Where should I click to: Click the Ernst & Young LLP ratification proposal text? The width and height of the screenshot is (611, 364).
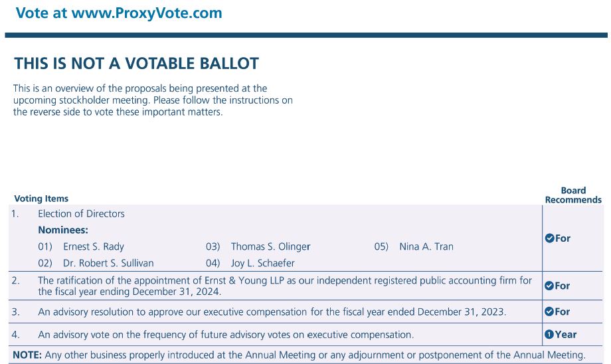tap(284, 286)
